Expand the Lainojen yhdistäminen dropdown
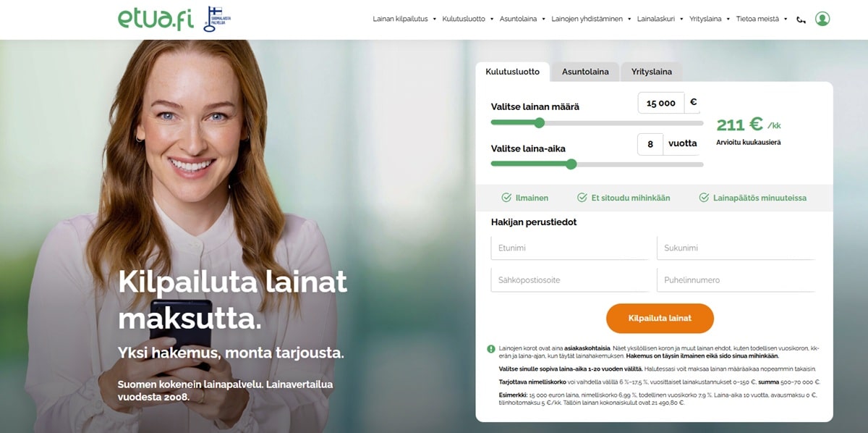This screenshot has width=868, height=433. click(x=592, y=19)
